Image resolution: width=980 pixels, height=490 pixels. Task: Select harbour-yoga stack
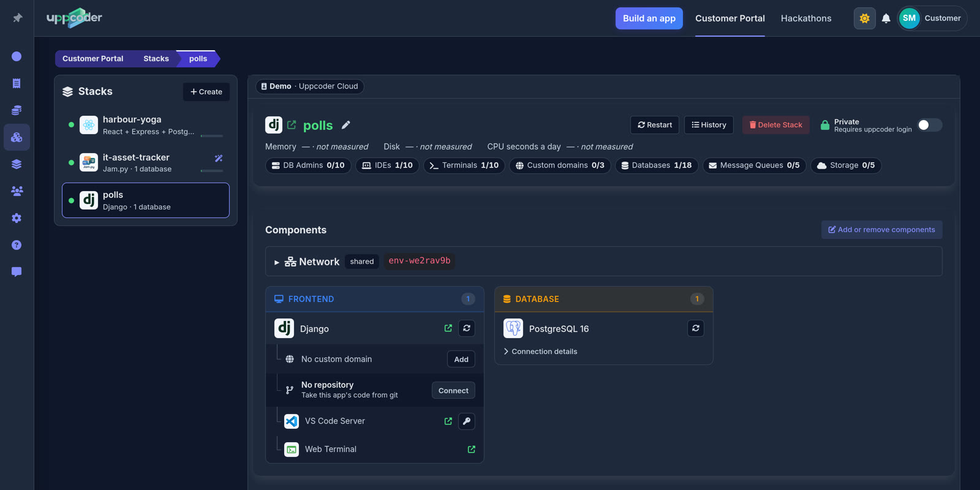click(x=146, y=125)
